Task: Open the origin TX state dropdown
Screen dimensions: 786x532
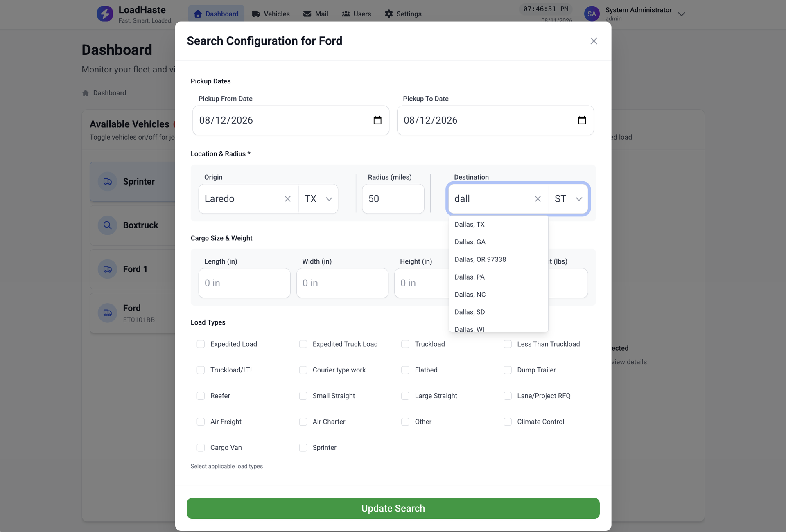Action: tap(318, 199)
